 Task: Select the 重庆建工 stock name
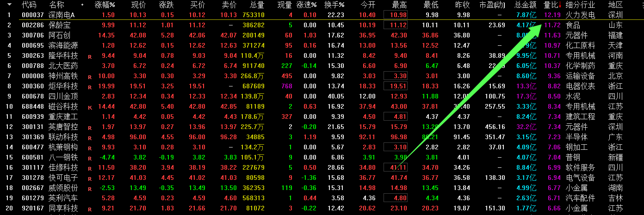pyautogui.click(x=64, y=117)
